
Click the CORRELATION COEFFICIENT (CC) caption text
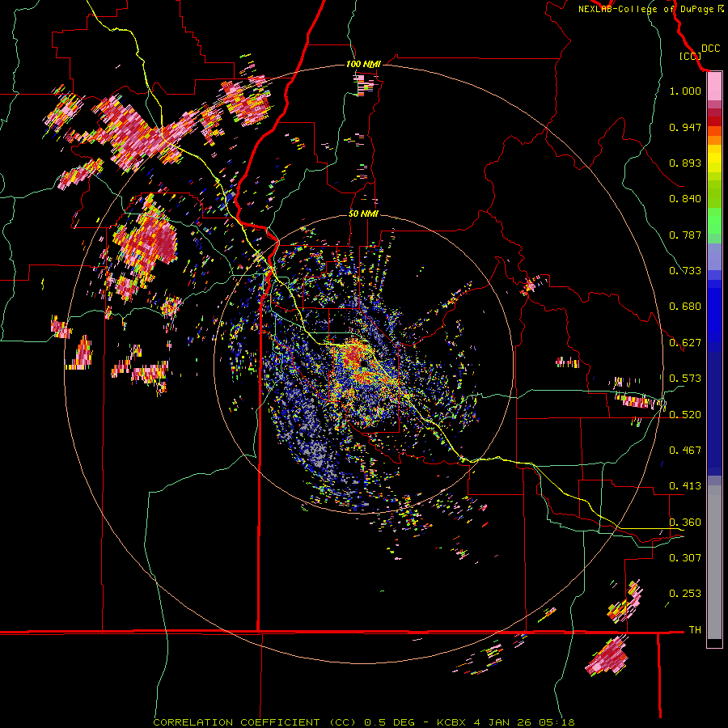point(255,722)
